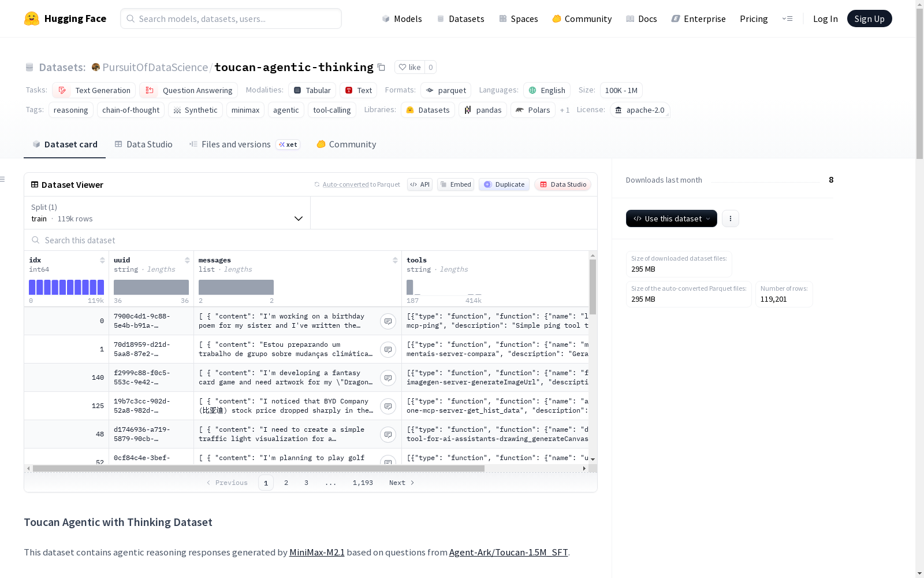Click the Auto-converted link
The height and width of the screenshot is (578, 924).
point(345,184)
